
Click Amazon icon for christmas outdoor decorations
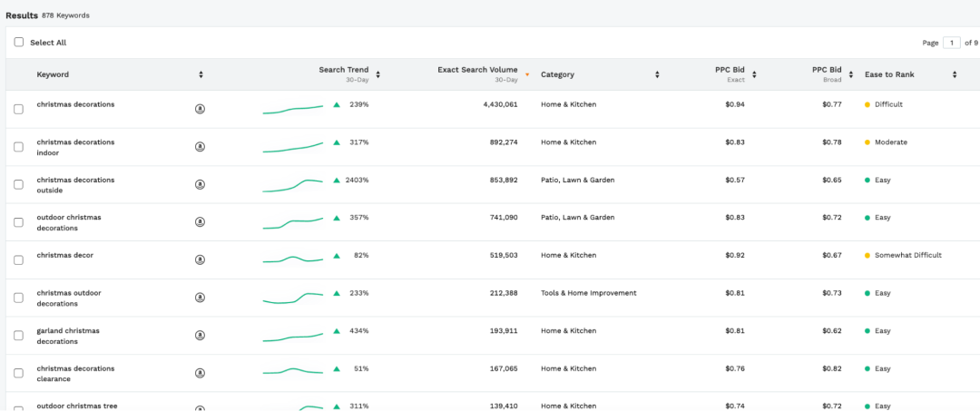(x=200, y=298)
